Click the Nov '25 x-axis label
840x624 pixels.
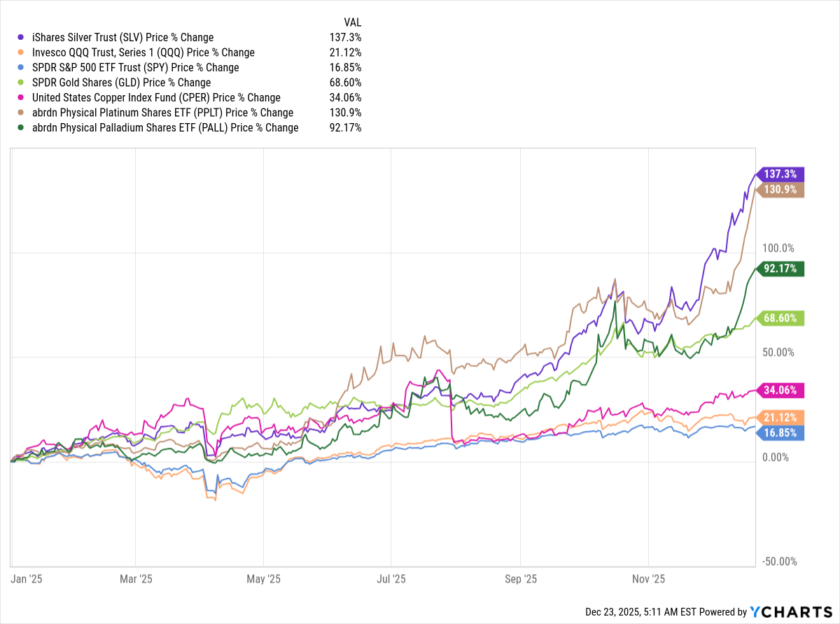tap(649, 579)
